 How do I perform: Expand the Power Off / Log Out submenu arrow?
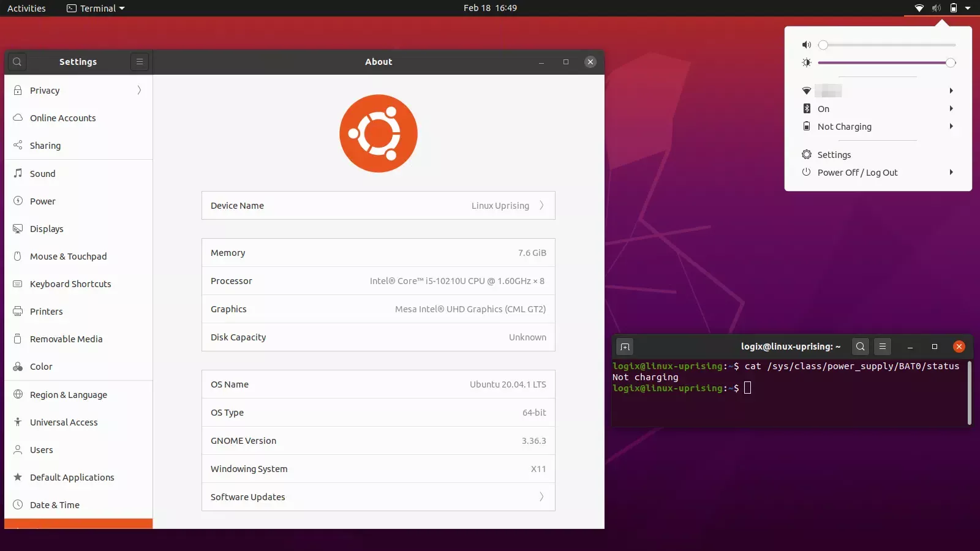pos(951,172)
